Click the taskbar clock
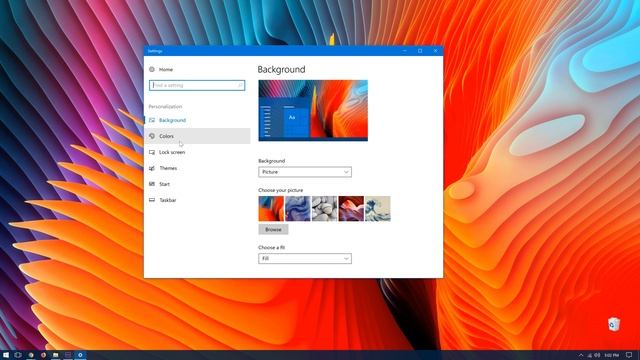Viewport: 640px width, 360px height. point(612,355)
